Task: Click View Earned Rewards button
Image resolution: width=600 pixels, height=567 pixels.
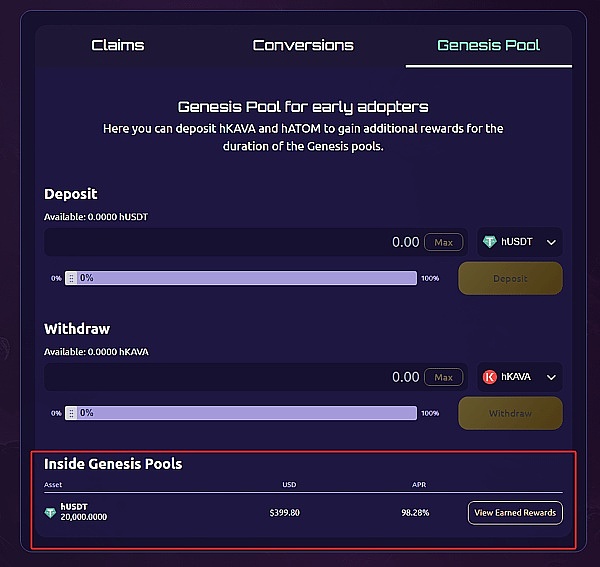Action: [515, 513]
